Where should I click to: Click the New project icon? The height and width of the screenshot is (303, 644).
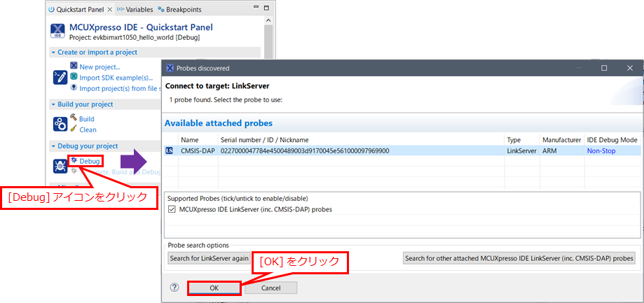tap(74, 66)
